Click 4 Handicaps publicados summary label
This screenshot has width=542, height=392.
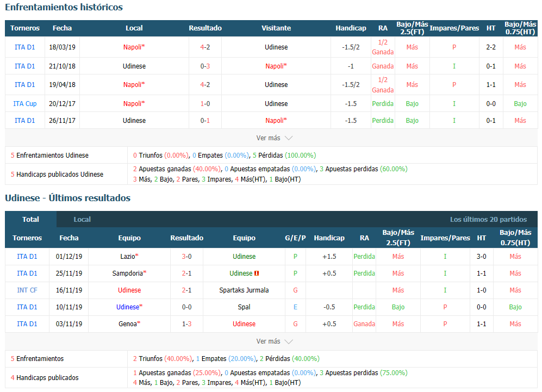[x=45, y=377]
